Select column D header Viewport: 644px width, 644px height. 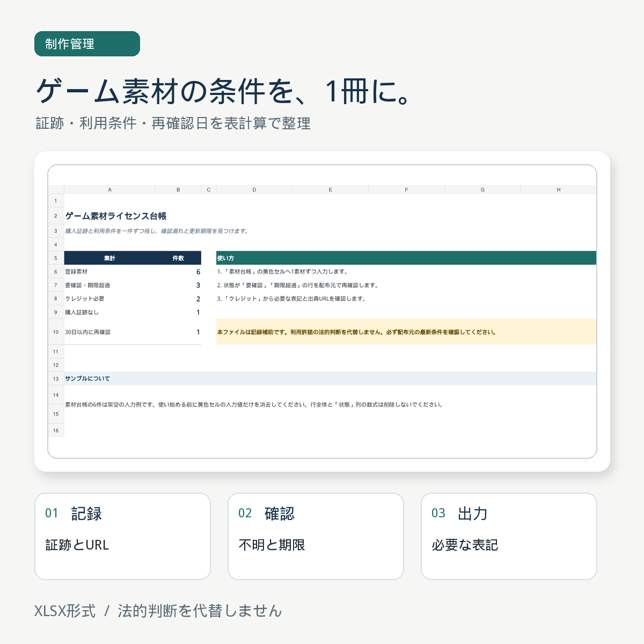click(x=254, y=189)
